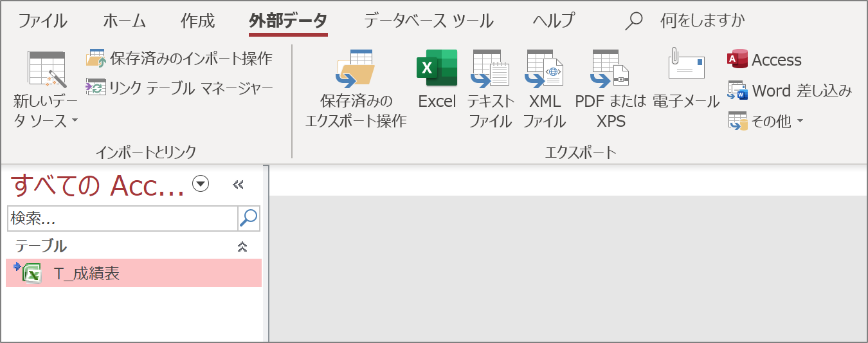Click the テーブル group header text

(x=41, y=246)
